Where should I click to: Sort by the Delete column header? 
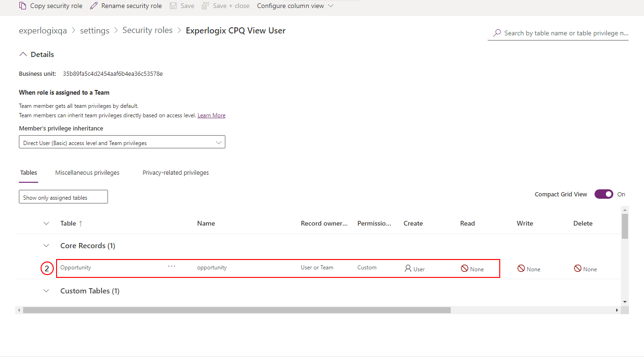click(583, 223)
